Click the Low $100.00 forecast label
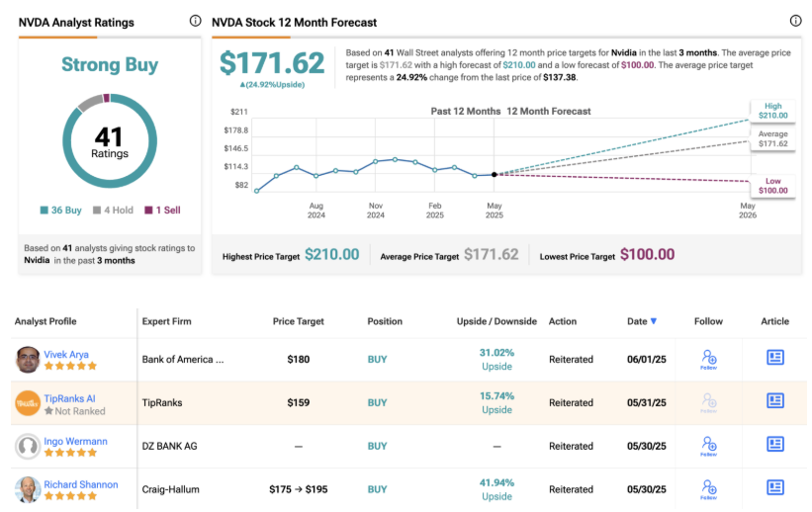The image size is (812, 512). coord(772,186)
